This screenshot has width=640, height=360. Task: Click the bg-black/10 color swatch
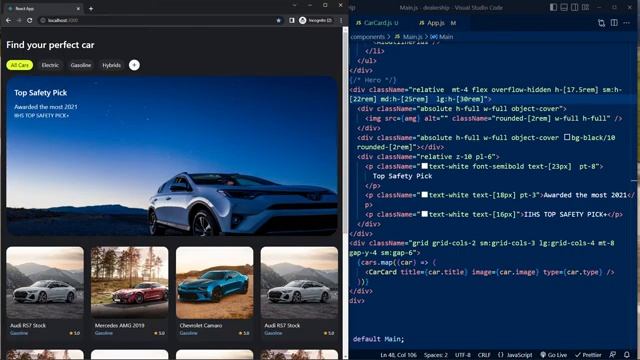tap(567, 137)
